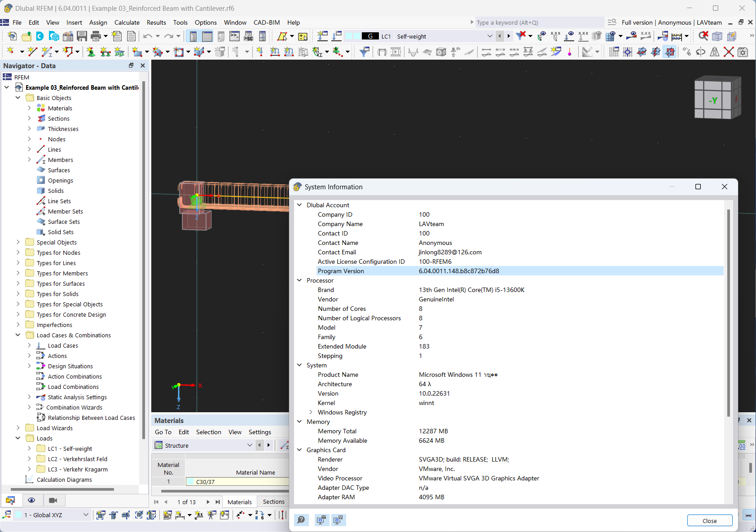Create a new line tool
756x532 pixels.
point(32,52)
